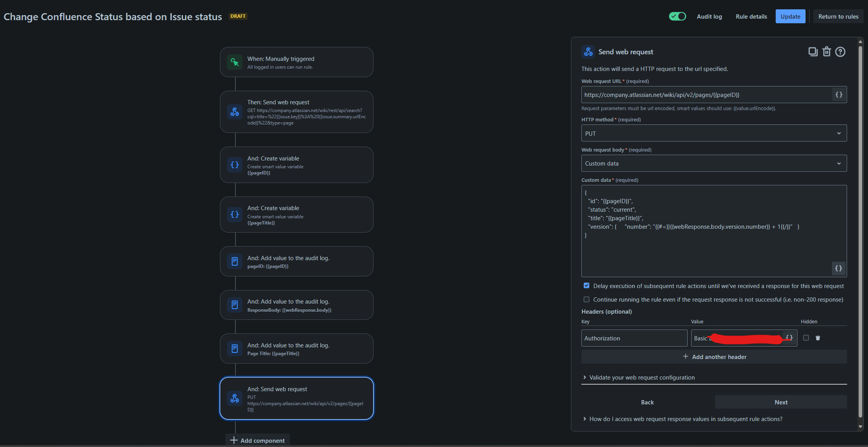The image size is (868, 447).
Task: Click the side panel vertical scrollbar
Action: [x=860, y=231]
